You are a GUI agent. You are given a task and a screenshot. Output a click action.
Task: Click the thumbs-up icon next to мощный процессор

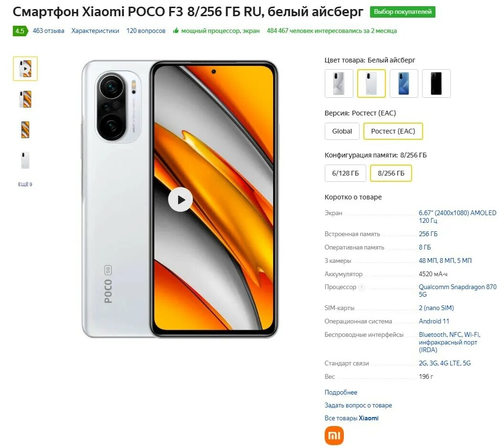click(176, 31)
